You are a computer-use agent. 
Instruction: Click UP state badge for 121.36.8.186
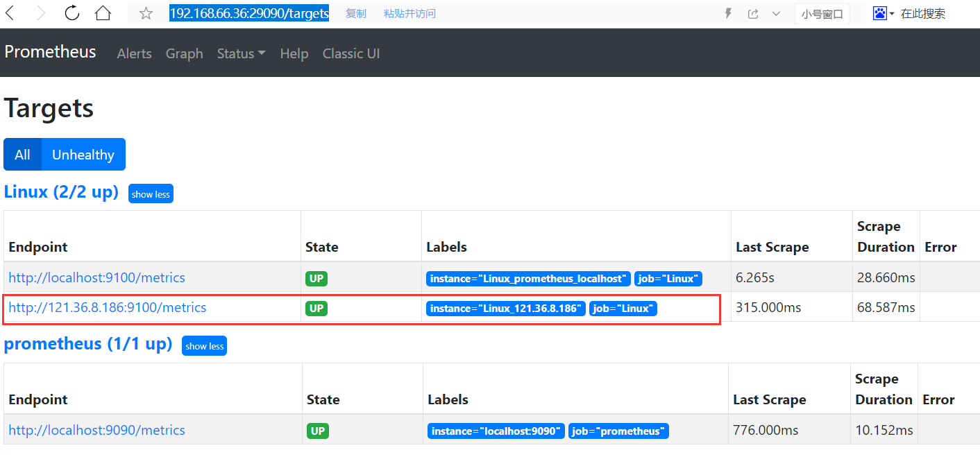click(316, 309)
